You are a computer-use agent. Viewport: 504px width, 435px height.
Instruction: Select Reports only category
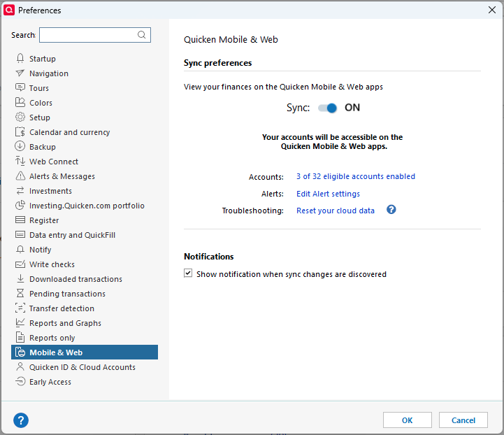(x=52, y=338)
